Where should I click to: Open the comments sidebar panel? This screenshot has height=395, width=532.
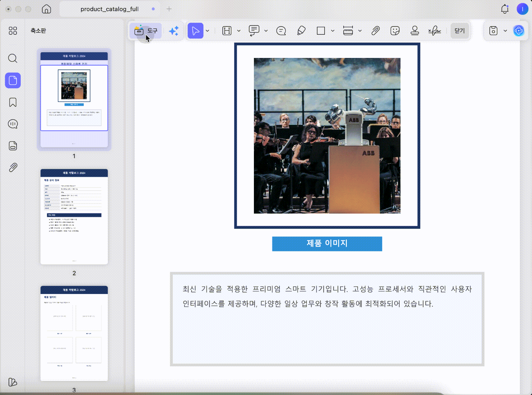[x=13, y=124]
